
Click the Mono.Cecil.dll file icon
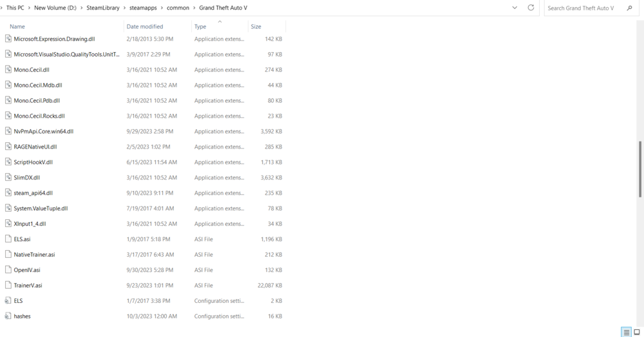tap(8, 69)
